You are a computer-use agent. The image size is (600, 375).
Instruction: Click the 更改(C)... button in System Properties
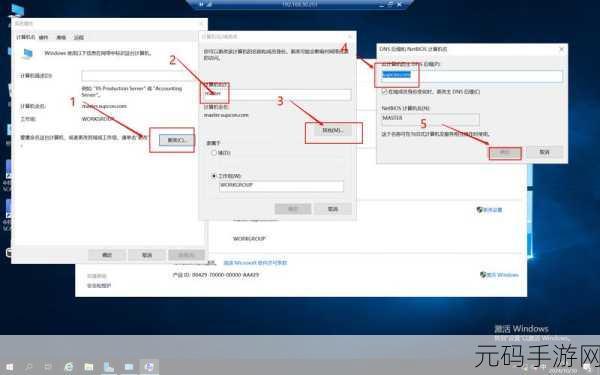pyautogui.click(x=177, y=140)
